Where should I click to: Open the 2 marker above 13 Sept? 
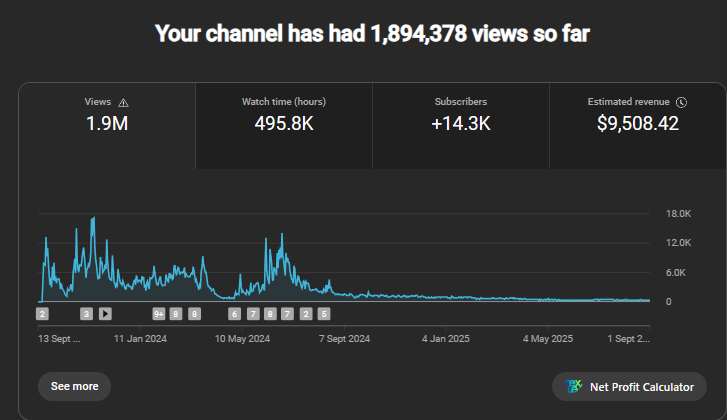42,313
